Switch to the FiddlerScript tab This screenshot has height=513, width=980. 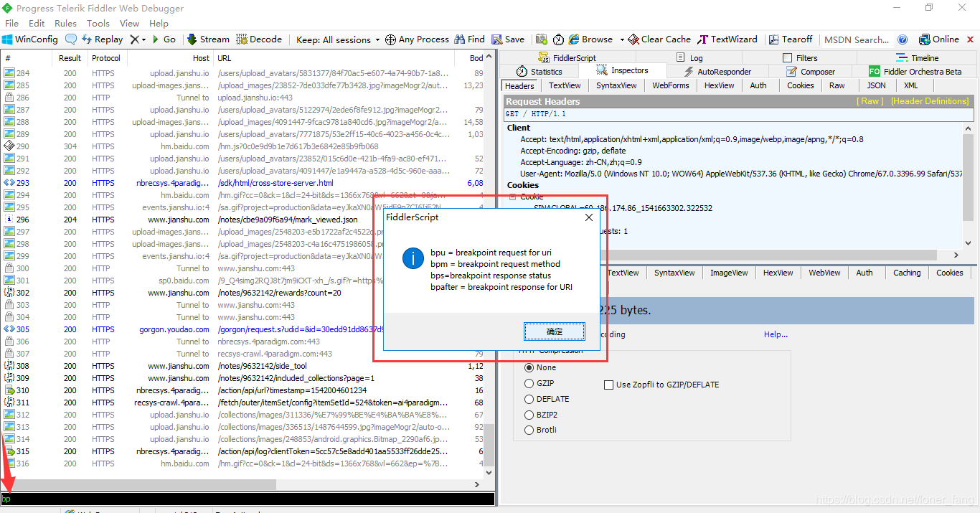[567, 57]
